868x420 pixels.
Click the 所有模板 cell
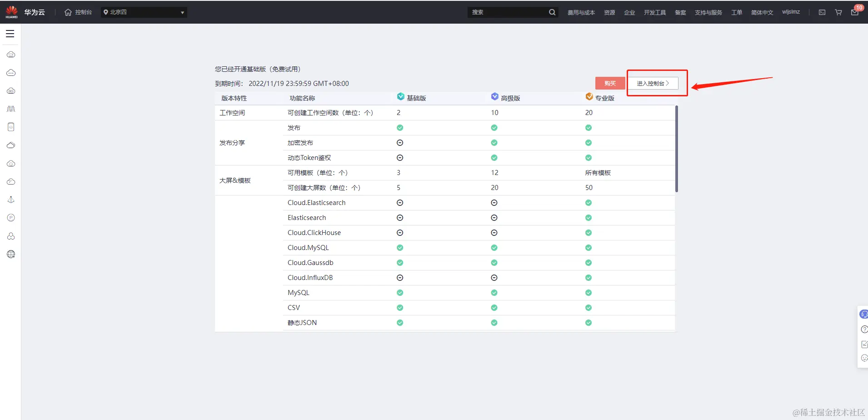(x=598, y=173)
